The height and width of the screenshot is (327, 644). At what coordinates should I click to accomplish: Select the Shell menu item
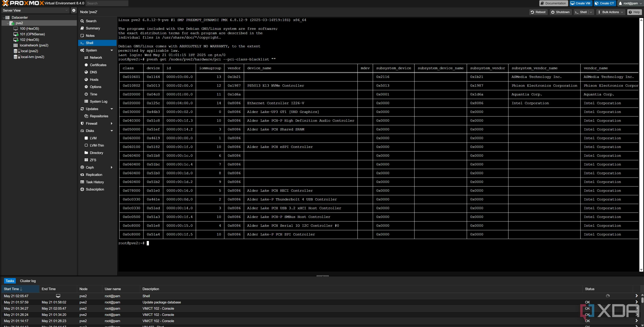click(97, 43)
